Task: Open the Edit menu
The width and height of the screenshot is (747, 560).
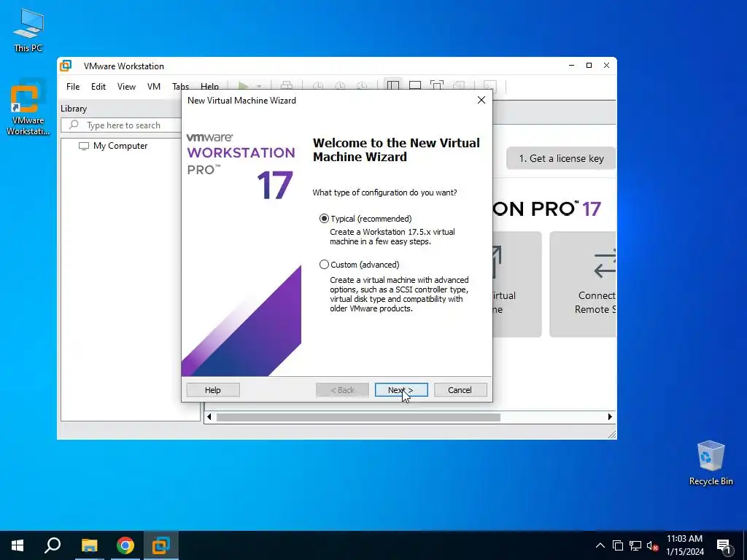Action: [x=98, y=87]
